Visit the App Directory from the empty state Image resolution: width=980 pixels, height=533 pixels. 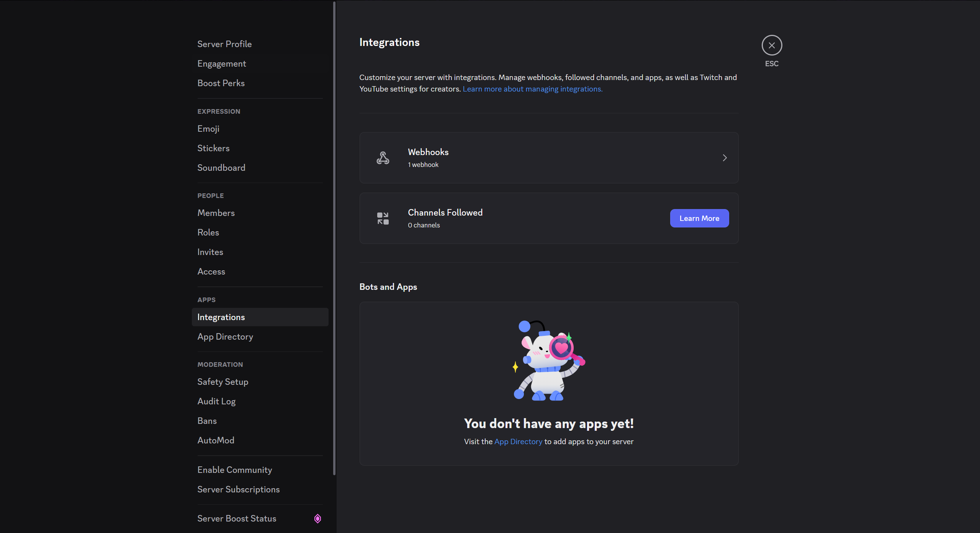click(x=518, y=441)
